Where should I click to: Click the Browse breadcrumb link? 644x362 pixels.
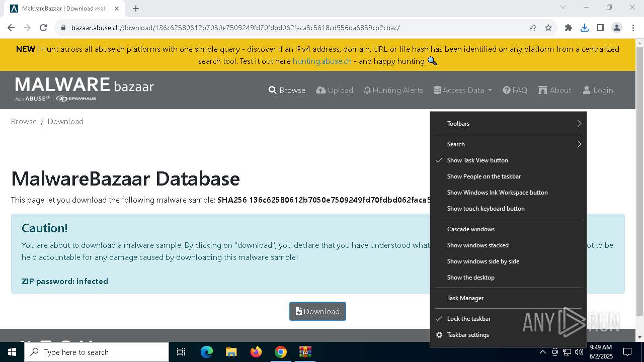tap(24, 121)
